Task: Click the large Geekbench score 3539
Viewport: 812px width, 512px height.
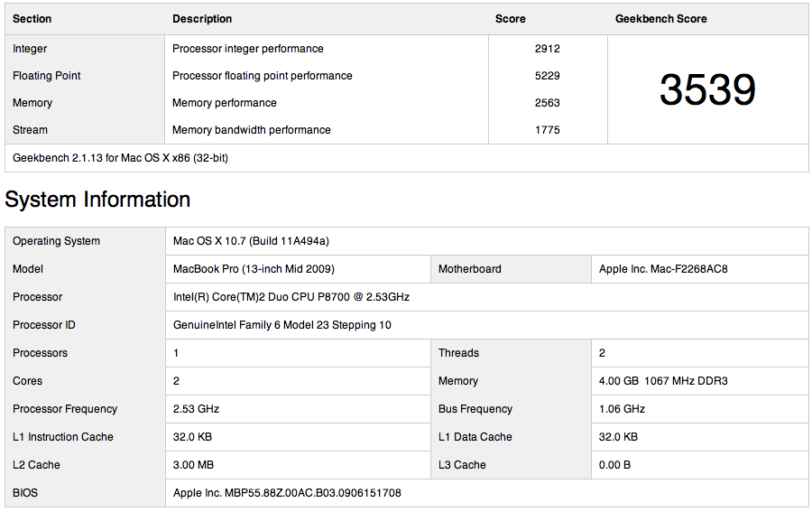Action: coord(707,89)
